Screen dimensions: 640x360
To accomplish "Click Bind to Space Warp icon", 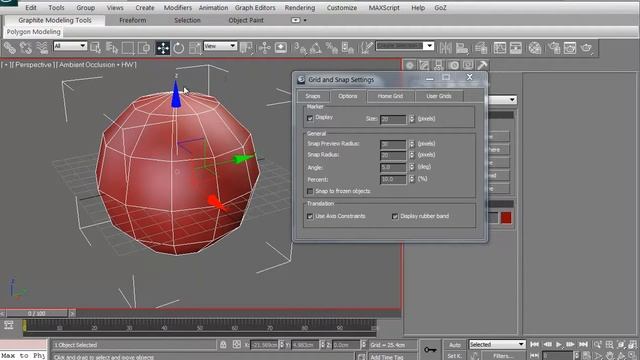I will pos(42,48).
